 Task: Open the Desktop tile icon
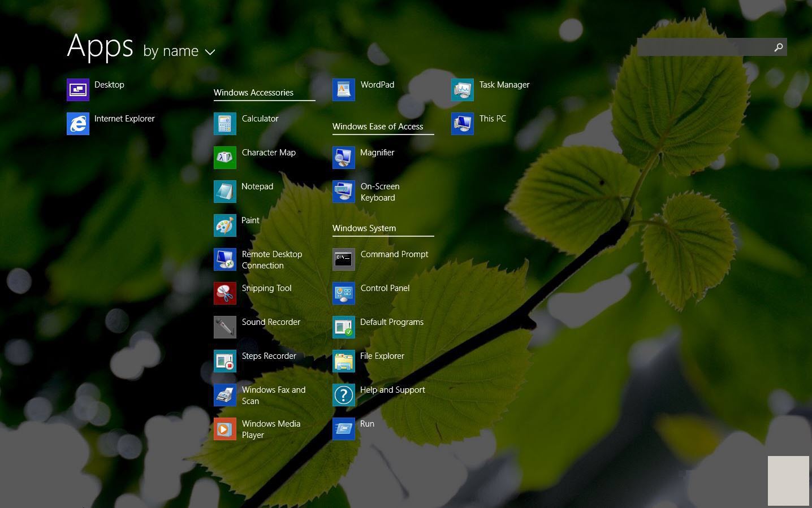pos(78,90)
